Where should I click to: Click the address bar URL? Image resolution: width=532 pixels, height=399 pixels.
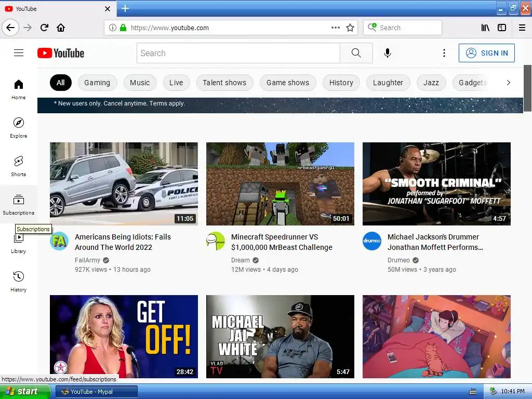[170, 28]
